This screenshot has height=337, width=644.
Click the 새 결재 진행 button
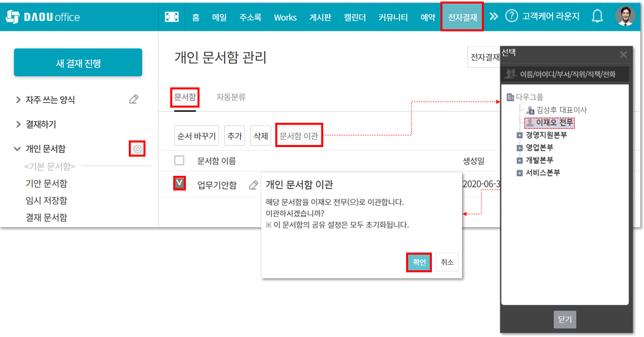click(78, 63)
